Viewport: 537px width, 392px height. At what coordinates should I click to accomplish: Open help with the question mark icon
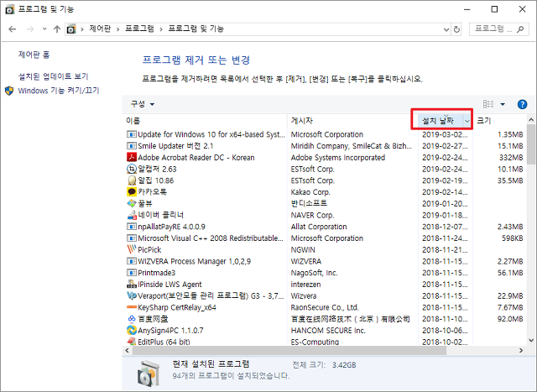[x=522, y=104]
